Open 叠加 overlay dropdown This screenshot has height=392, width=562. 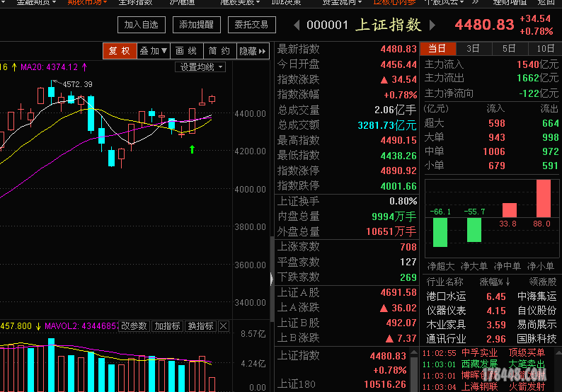(154, 51)
